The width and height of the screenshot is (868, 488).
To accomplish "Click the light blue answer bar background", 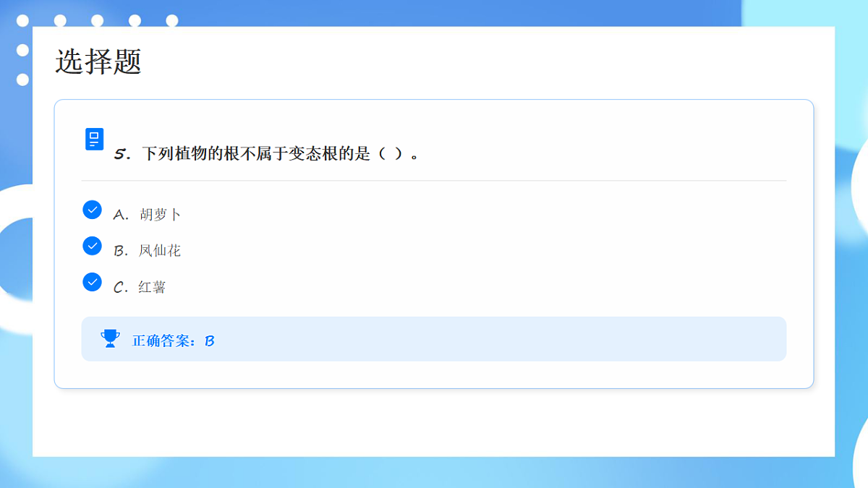I will point(434,338).
